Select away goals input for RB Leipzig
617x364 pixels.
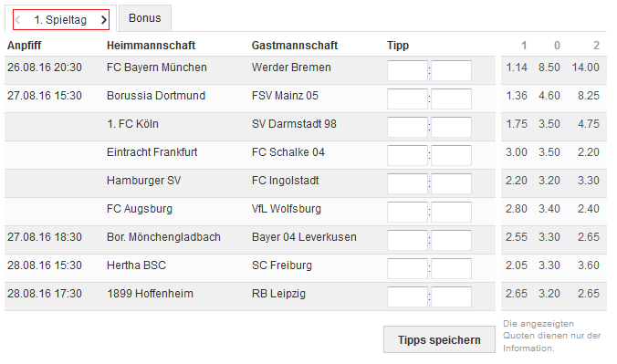[451, 297]
